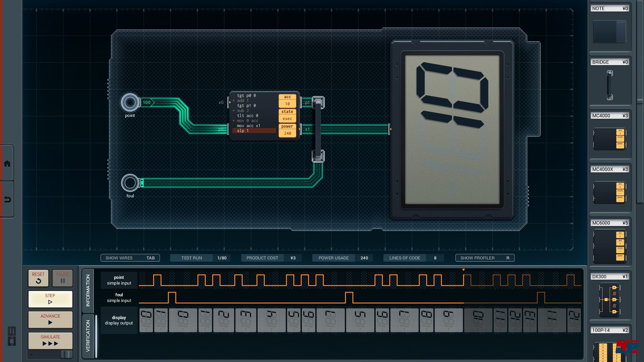
Task: Select the MC4000X microcontroller part
Action: click(609, 192)
